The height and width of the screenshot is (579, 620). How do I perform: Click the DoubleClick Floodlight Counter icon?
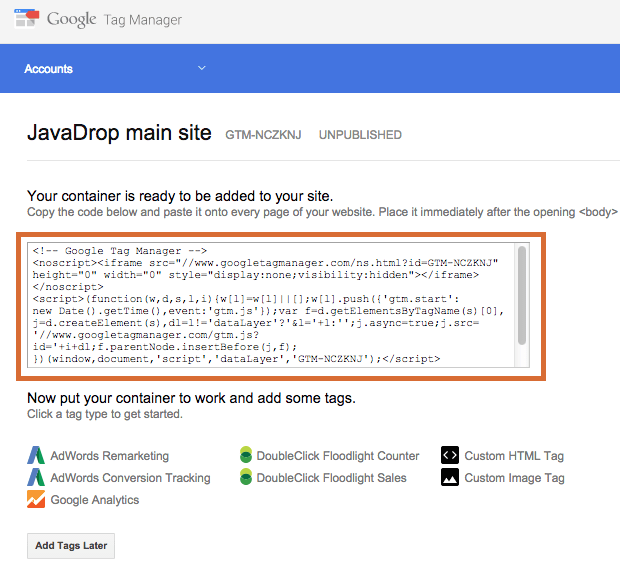coord(246,455)
